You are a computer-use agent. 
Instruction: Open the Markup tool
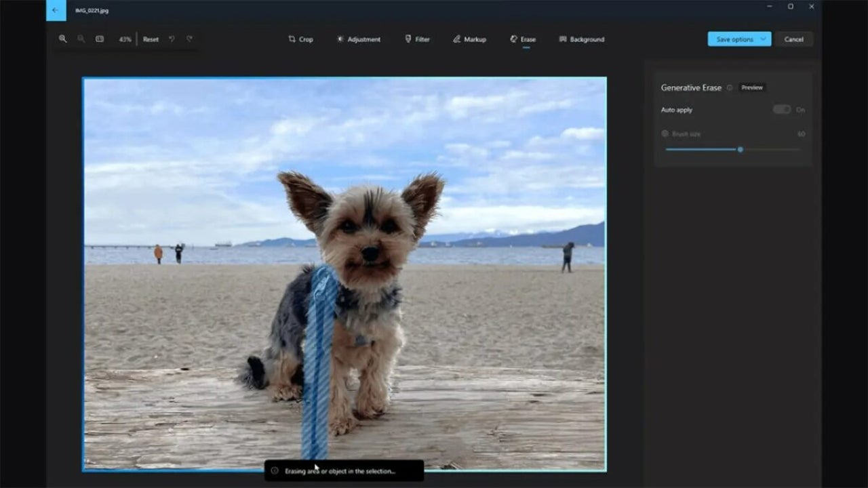tap(469, 39)
